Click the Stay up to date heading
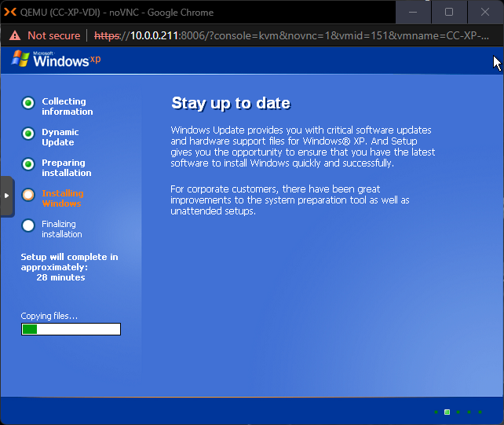This screenshot has width=504, height=425. (x=231, y=103)
